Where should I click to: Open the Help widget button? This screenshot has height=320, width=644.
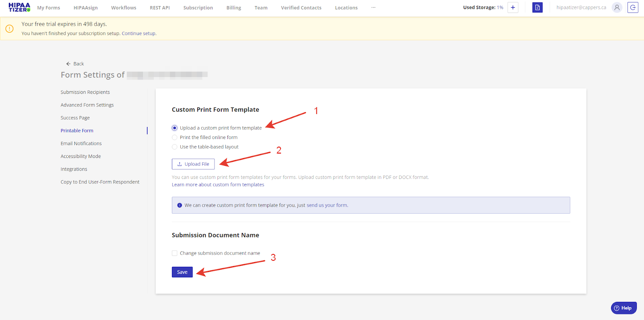(x=623, y=308)
